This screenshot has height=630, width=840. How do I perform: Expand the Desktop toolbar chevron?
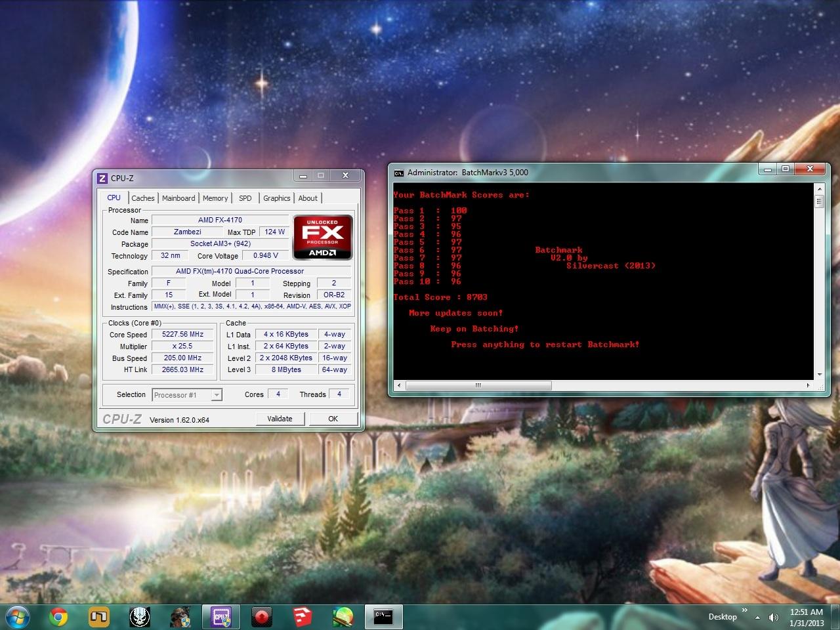pos(744,610)
